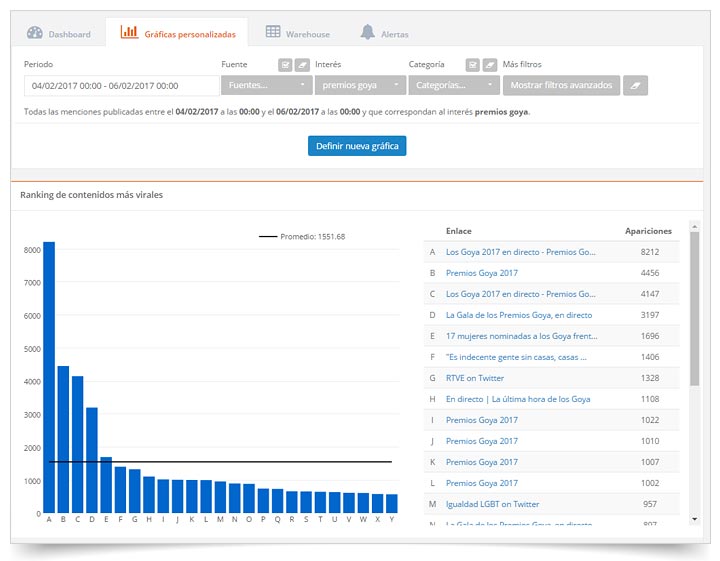The width and height of the screenshot is (720, 561).
Task: Click eraser icon next to Fuente label
Action: pos(302,65)
